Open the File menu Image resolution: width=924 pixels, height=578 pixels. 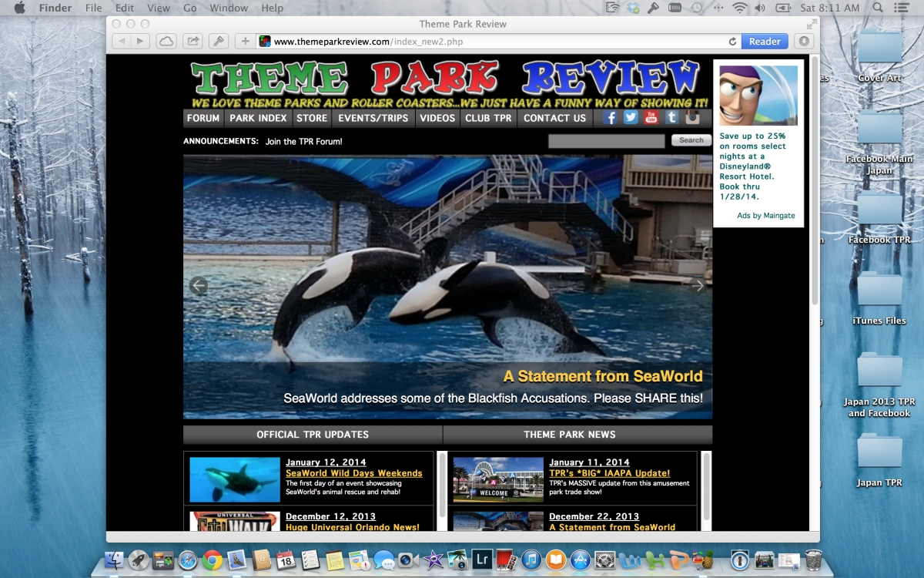pos(93,8)
